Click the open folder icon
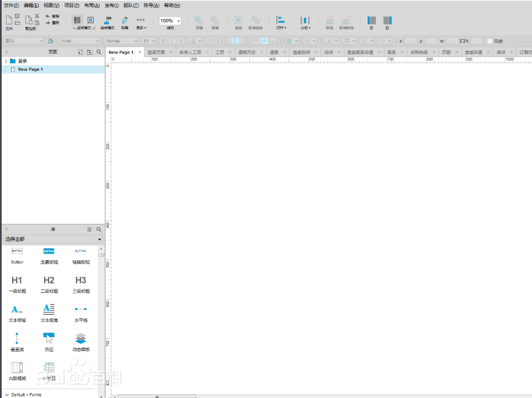The width and height of the screenshot is (532, 398). pos(17,23)
